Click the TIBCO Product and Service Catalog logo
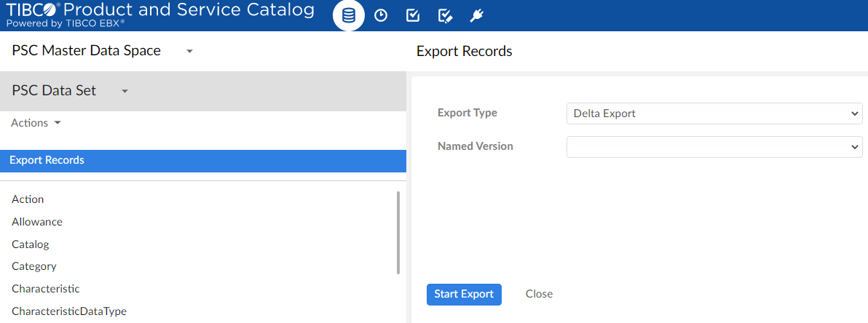The height and width of the screenshot is (323, 868). click(160, 15)
